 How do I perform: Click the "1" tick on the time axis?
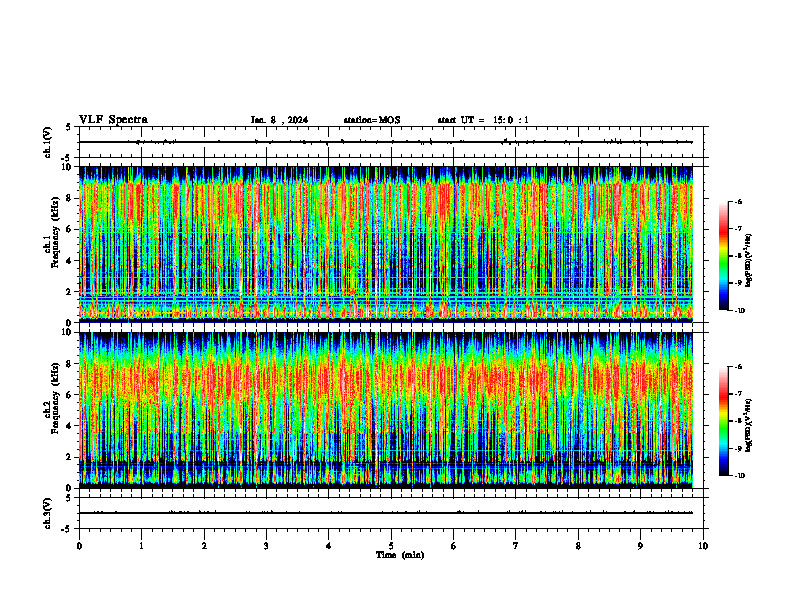pyautogui.click(x=141, y=546)
